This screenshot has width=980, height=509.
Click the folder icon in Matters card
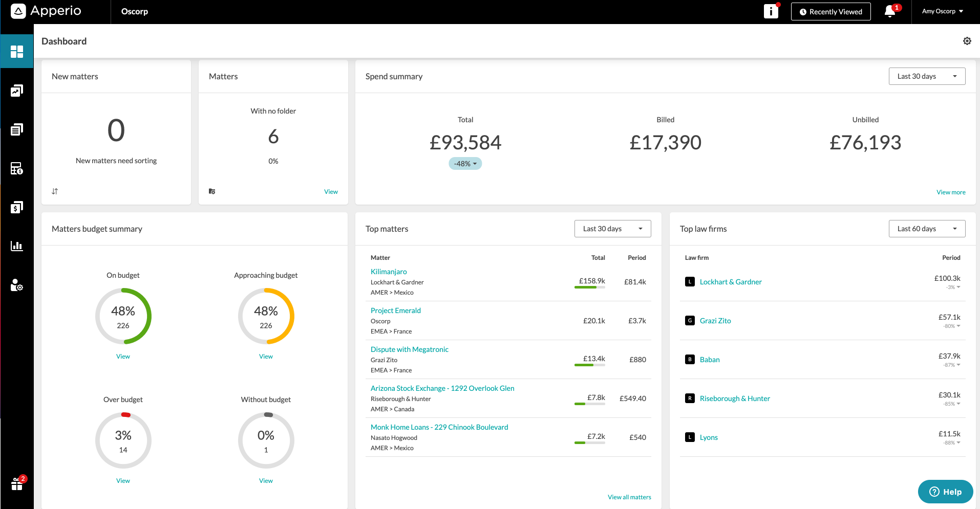pos(212,191)
